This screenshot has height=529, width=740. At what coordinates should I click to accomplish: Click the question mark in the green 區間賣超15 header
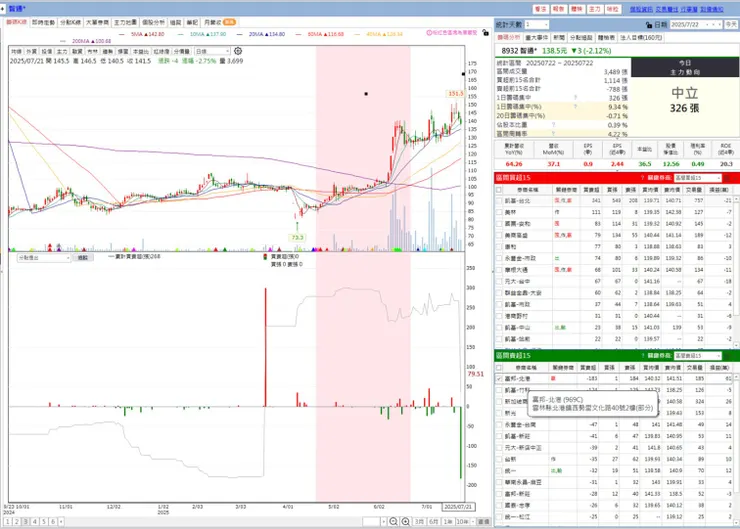click(x=642, y=355)
